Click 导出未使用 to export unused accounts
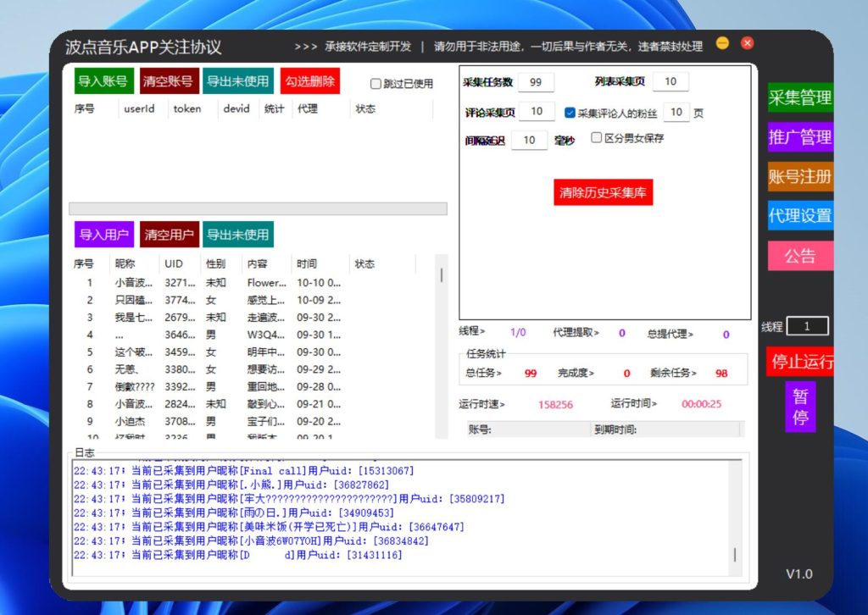868x615 pixels. coord(235,80)
